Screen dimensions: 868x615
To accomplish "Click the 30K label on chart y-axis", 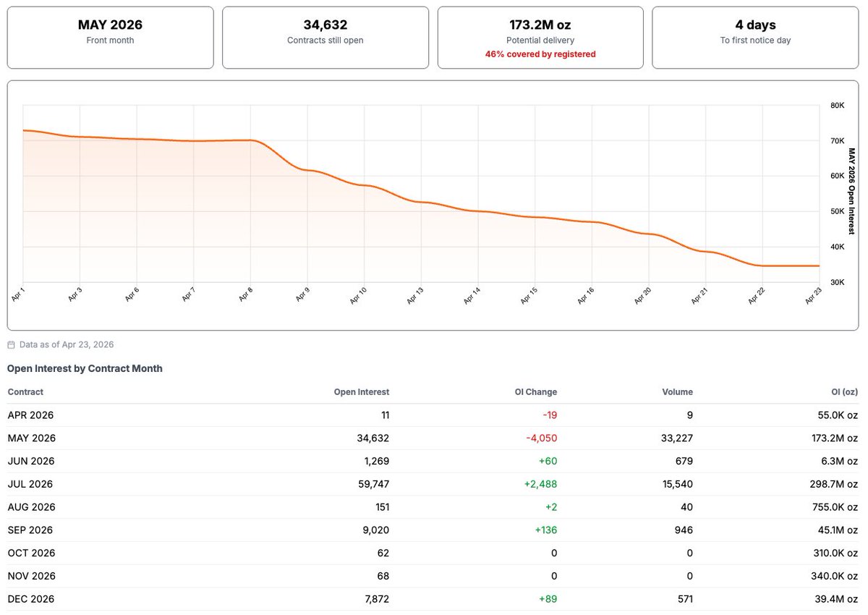I will point(837,282).
